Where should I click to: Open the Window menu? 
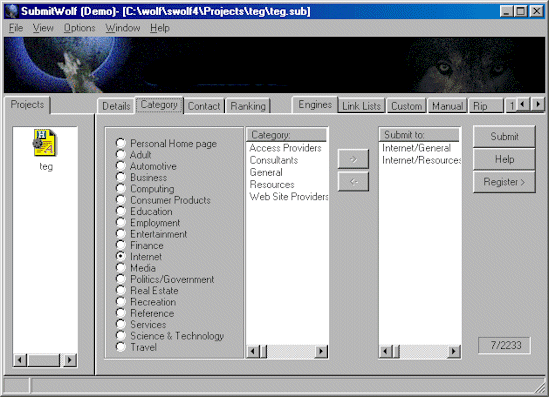tap(123, 28)
